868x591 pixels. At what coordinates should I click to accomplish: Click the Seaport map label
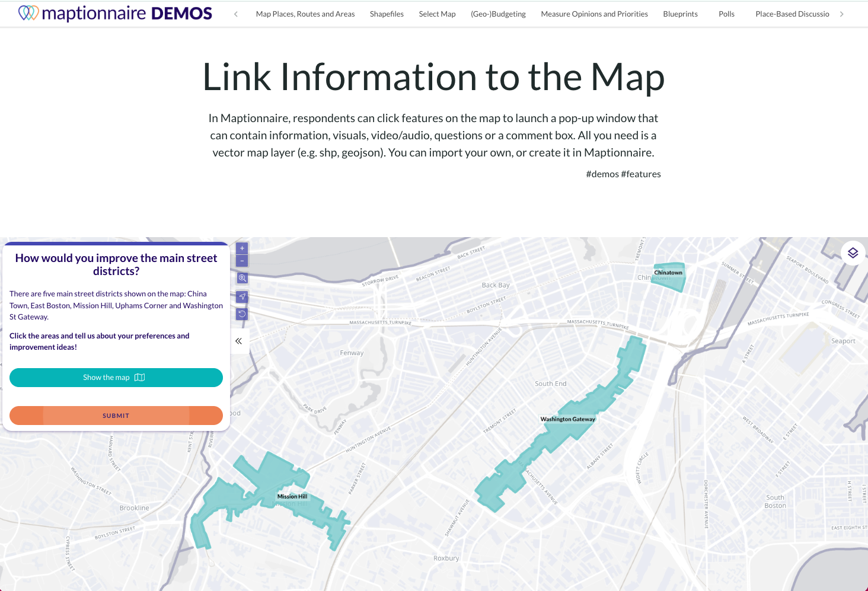[x=843, y=341]
